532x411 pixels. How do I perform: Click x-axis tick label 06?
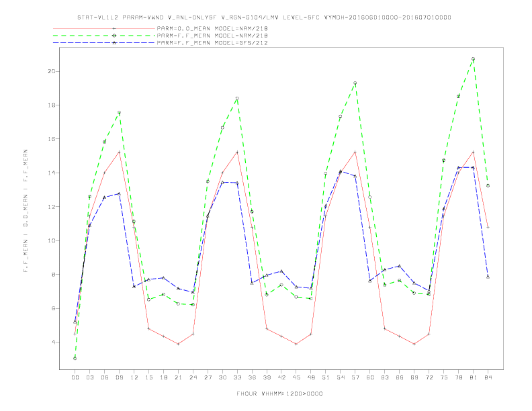(105, 377)
